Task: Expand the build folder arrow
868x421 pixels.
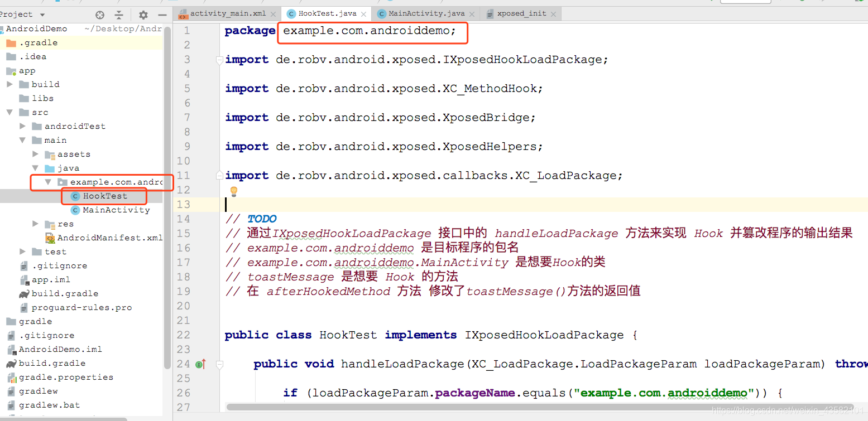Action: (10, 84)
